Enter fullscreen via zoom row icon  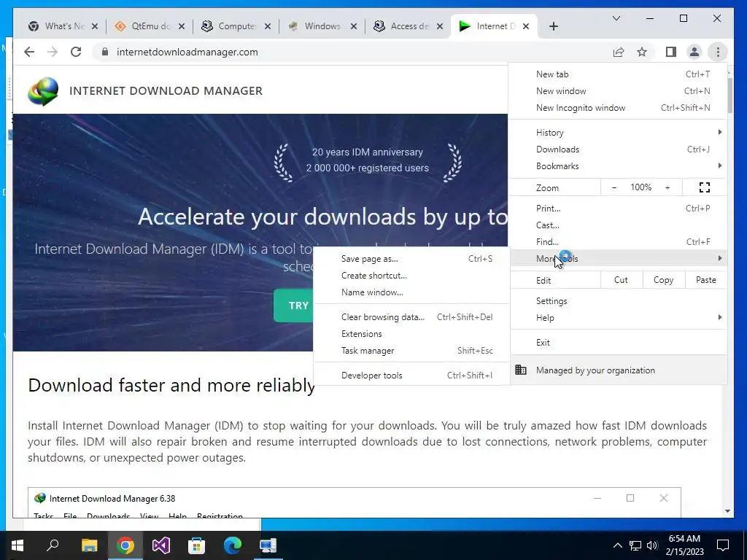(x=705, y=187)
